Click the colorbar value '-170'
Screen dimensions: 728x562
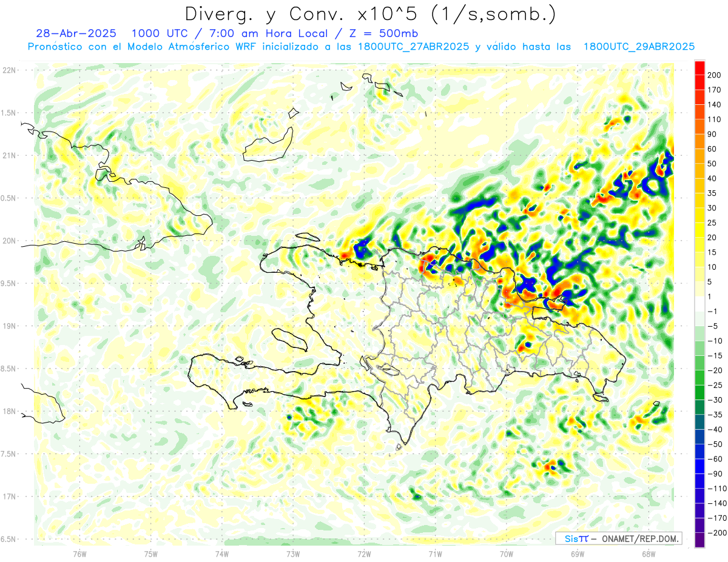point(716,518)
